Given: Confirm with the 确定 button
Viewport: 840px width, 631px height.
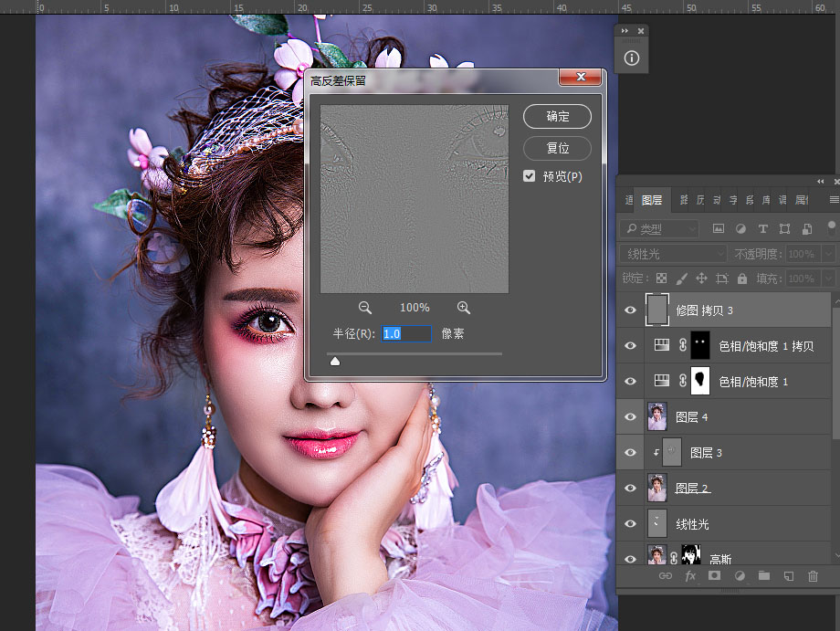Looking at the screenshot, I should [557, 116].
